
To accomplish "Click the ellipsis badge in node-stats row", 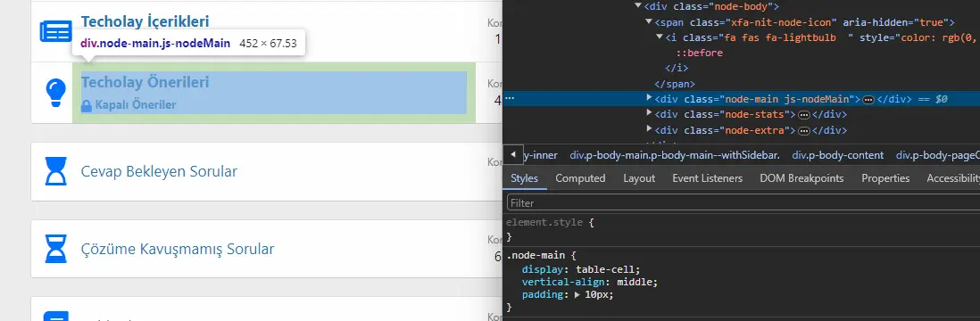I will point(804,115).
